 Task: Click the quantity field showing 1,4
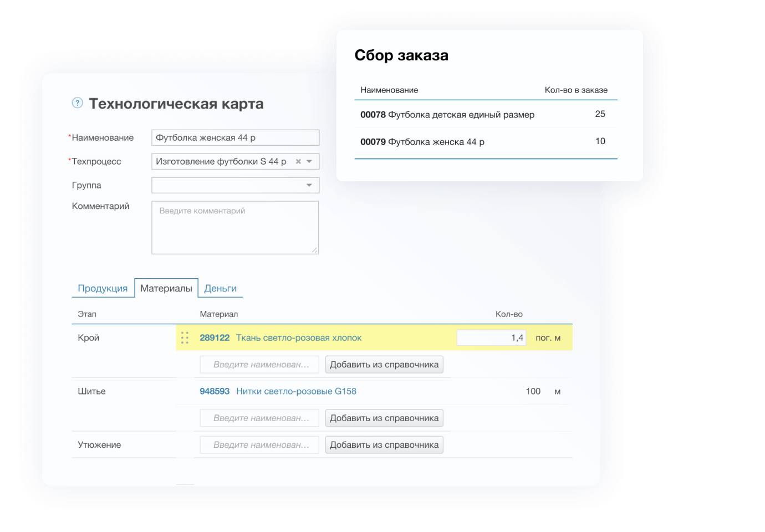pyautogui.click(x=491, y=337)
